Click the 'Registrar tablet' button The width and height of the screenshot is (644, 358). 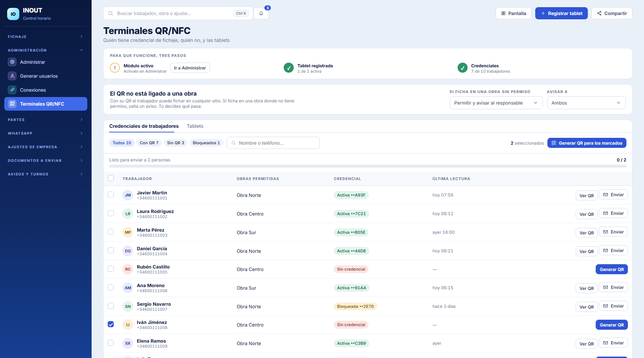pyautogui.click(x=561, y=13)
